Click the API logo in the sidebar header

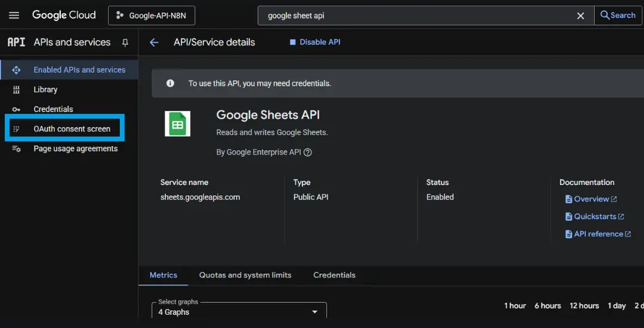[x=17, y=42]
